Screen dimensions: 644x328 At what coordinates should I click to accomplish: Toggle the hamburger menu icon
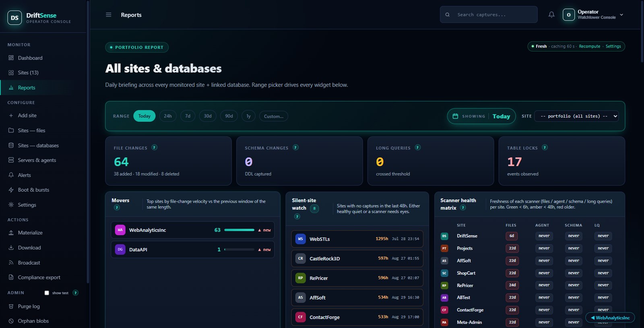(x=108, y=14)
